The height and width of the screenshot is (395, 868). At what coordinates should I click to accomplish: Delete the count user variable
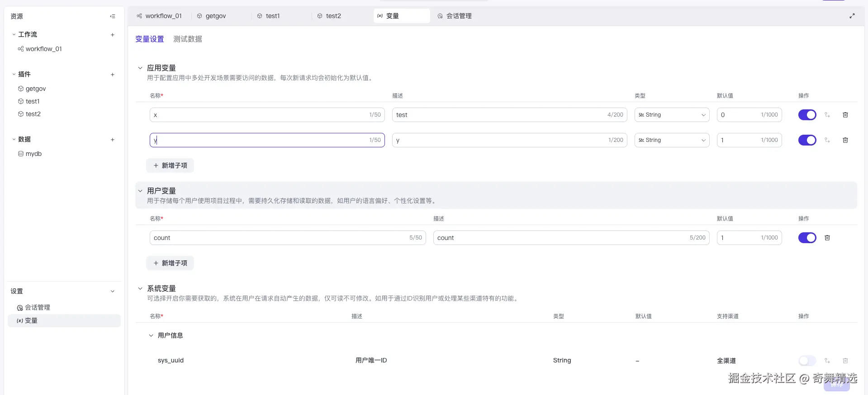(827, 238)
